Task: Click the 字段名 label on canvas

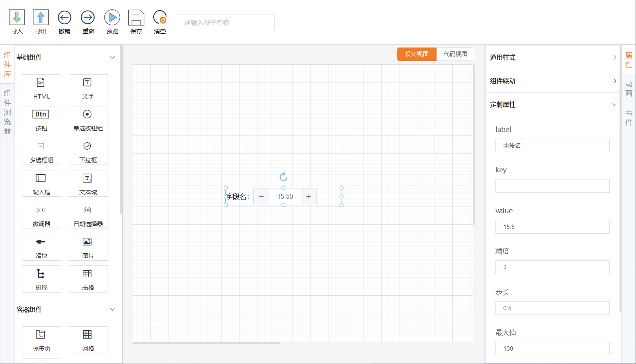Action: point(238,197)
